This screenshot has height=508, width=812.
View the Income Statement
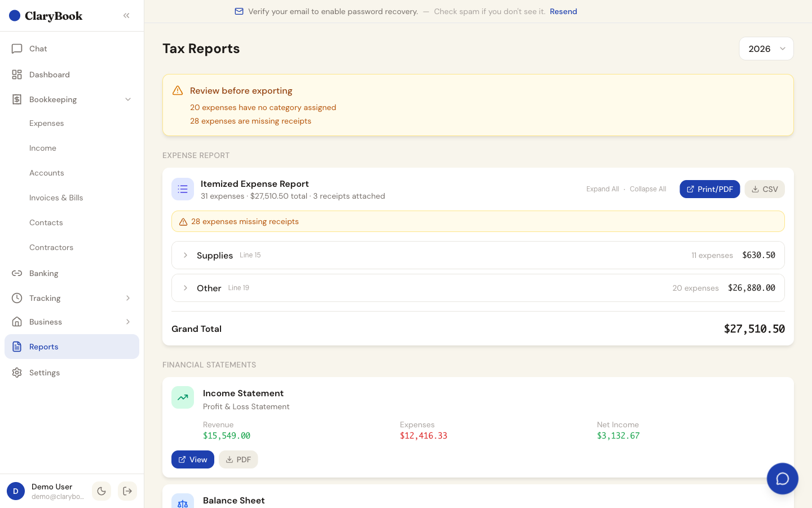tap(192, 459)
